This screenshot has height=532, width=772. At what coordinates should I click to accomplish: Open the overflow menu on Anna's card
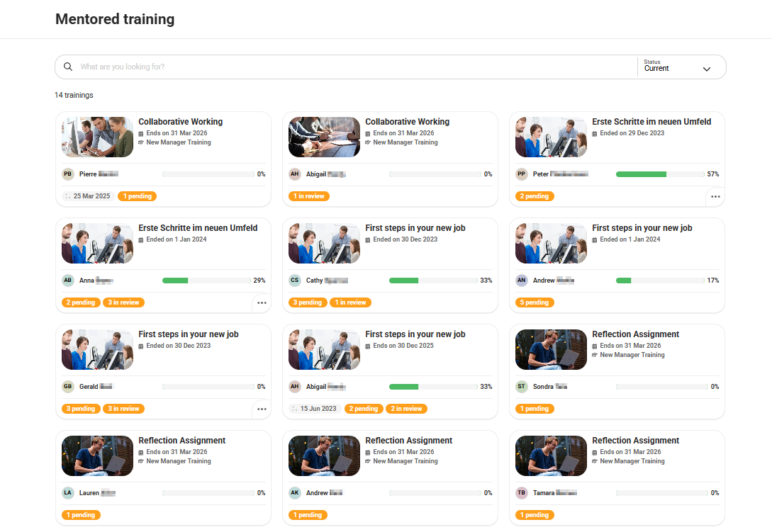[x=261, y=302]
